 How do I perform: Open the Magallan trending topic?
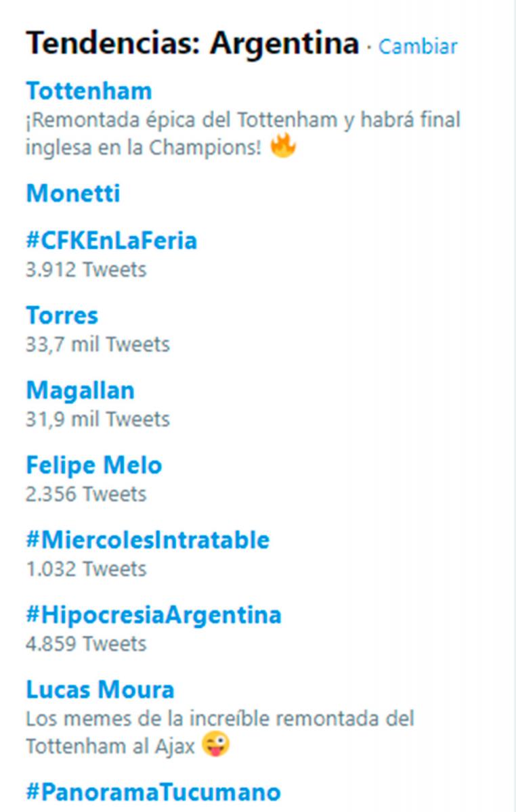click(81, 390)
